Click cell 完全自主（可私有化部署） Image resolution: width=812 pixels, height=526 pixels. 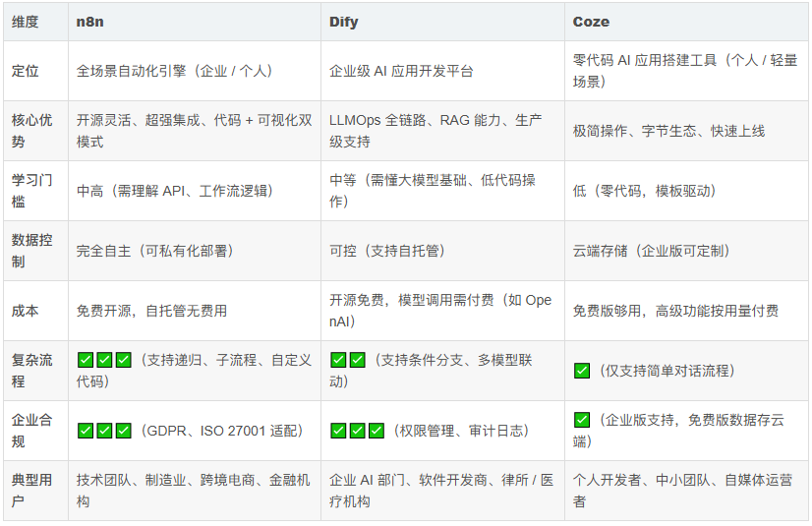pos(195,251)
